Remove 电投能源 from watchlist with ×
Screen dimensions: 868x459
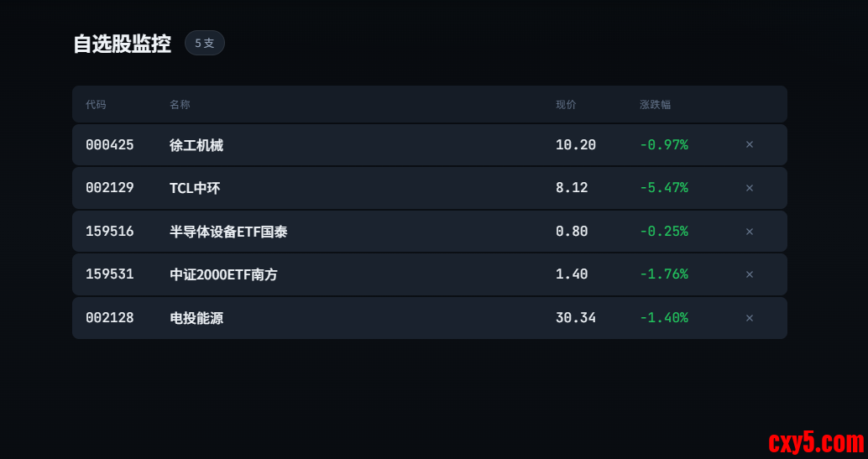coord(750,318)
